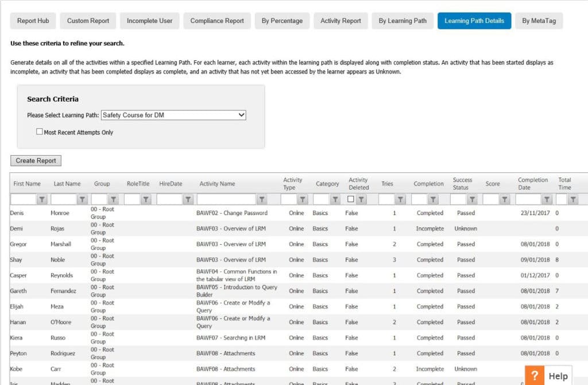Screen dimensions: 588x385
Task: Filter the Completion Date column
Action: (x=547, y=198)
